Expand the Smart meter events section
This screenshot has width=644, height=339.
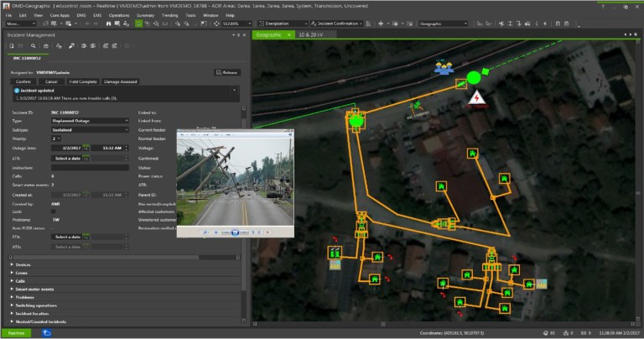click(34, 289)
